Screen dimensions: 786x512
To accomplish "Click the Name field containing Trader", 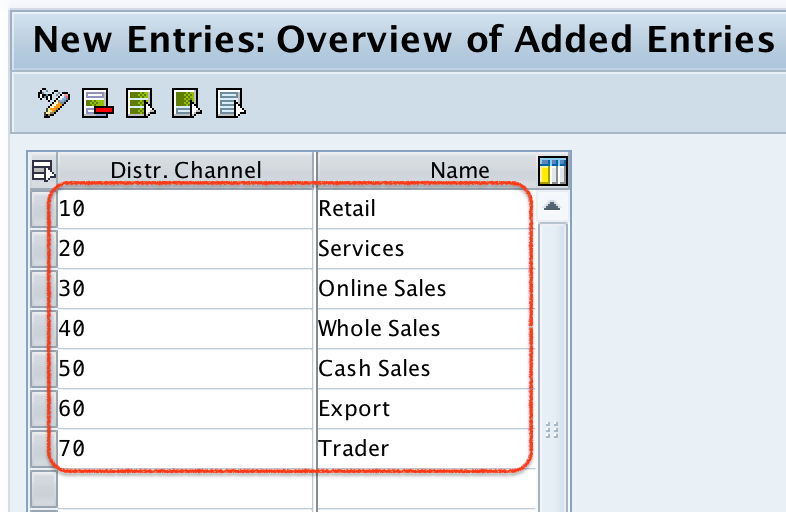I will tap(426, 449).
